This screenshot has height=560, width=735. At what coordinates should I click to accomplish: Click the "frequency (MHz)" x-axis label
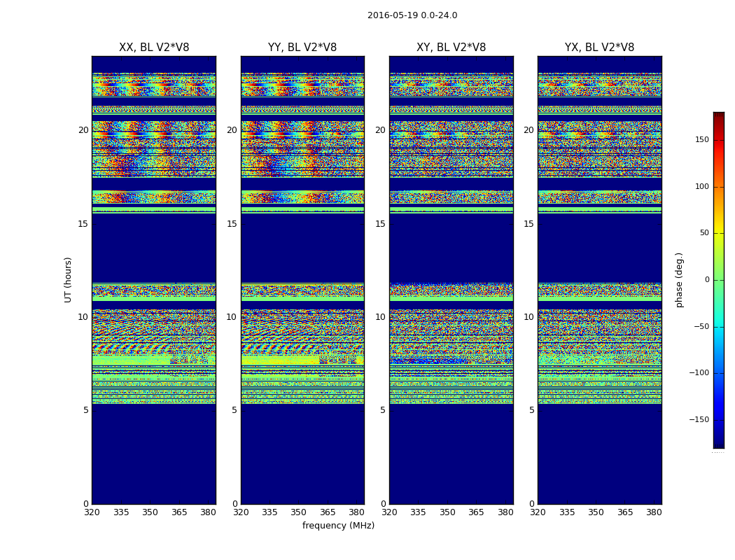(338, 525)
